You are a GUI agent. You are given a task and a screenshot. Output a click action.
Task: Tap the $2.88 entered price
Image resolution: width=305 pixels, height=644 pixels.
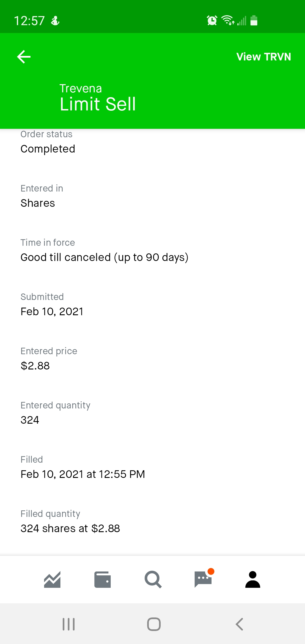coord(35,366)
